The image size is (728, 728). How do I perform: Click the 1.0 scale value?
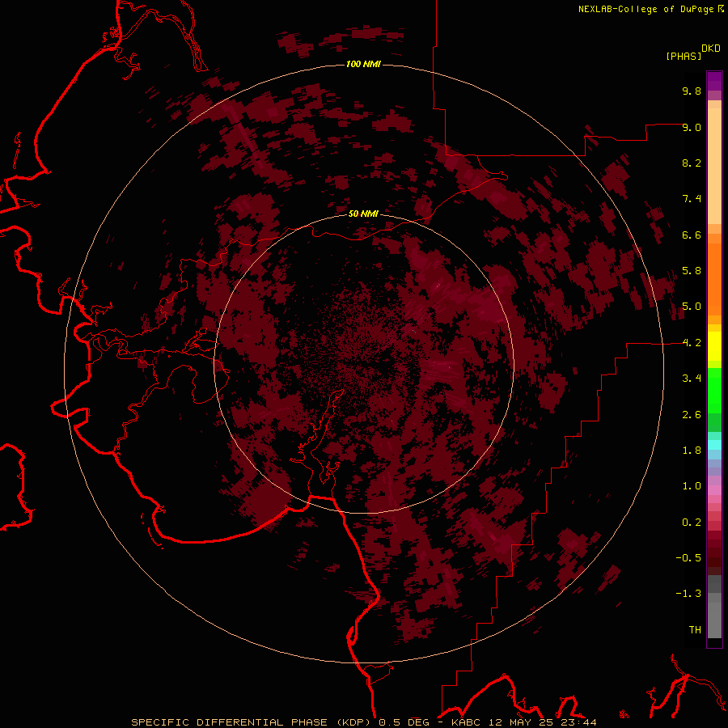692,486
